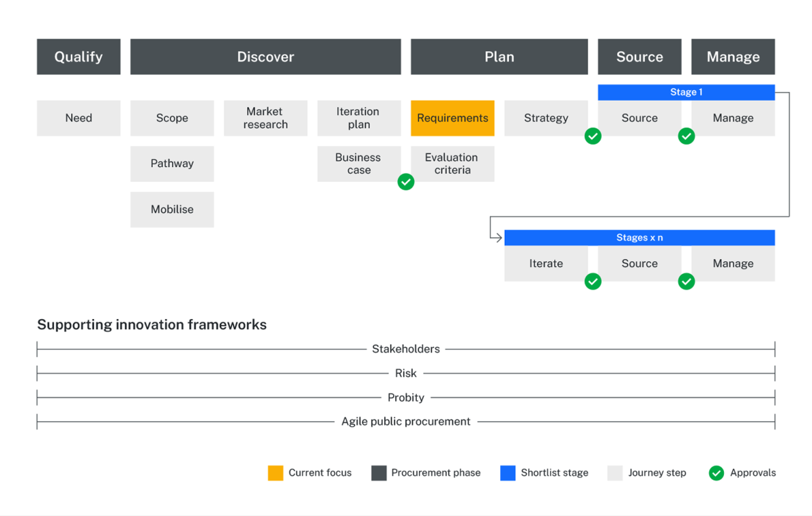The height and width of the screenshot is (516, 812).
Task: Toggle the Mobilise step under Discover
Action: pos(172,210)
